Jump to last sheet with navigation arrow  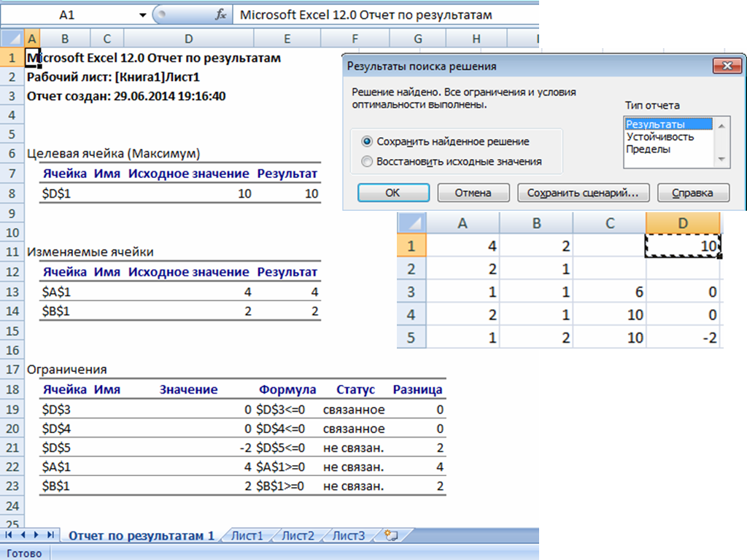click(x=50, y=535)
